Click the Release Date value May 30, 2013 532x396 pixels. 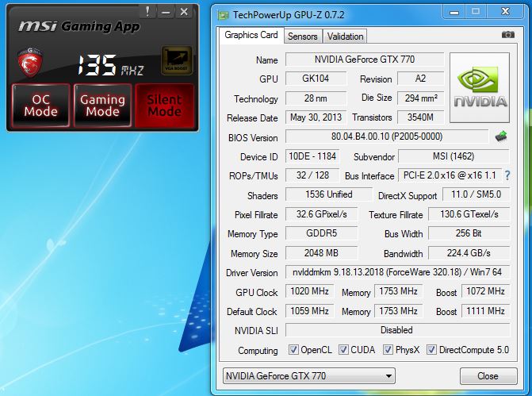pyautogui.click(x=316, y=117)
